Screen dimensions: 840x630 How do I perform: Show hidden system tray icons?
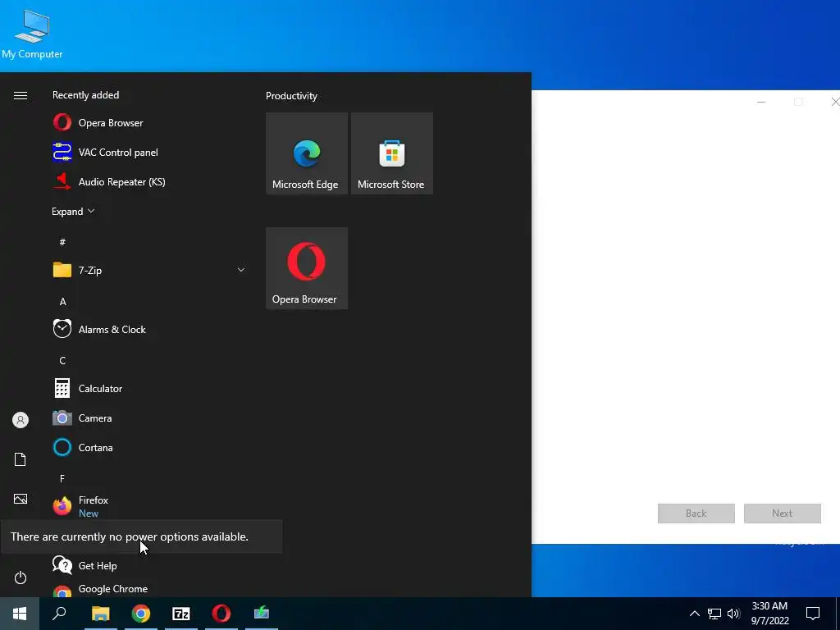[x=694, y=614]
